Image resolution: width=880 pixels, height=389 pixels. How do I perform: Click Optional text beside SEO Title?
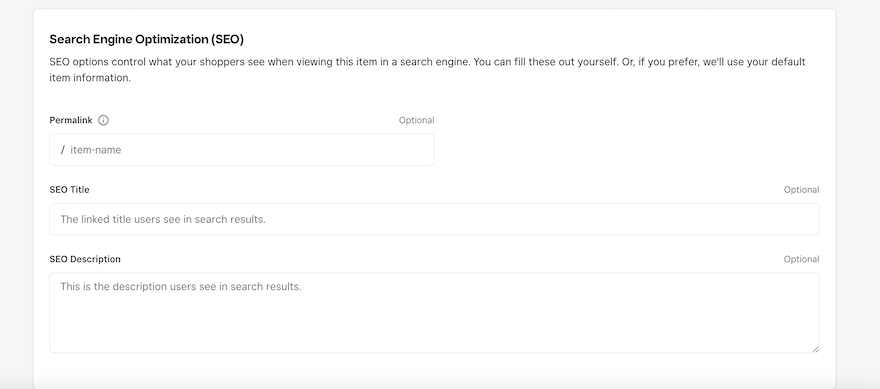point(801,190)
